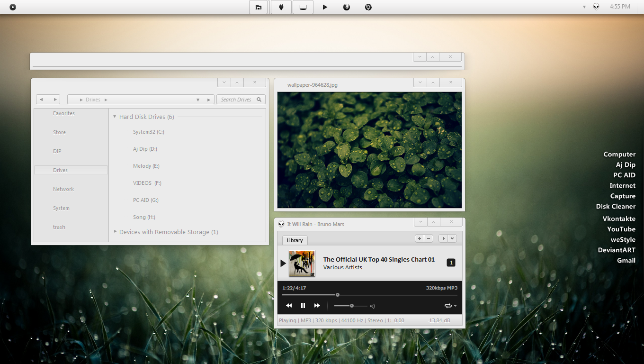644x364 pixels.
Task: Collapse Hard Disk Drives group
Action: 115,117
